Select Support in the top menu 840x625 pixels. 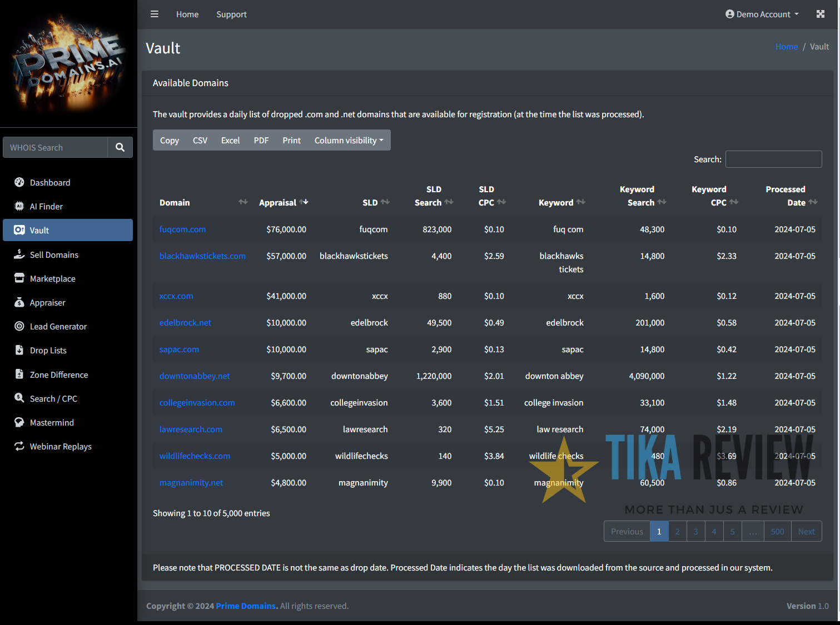coord(231,14)
